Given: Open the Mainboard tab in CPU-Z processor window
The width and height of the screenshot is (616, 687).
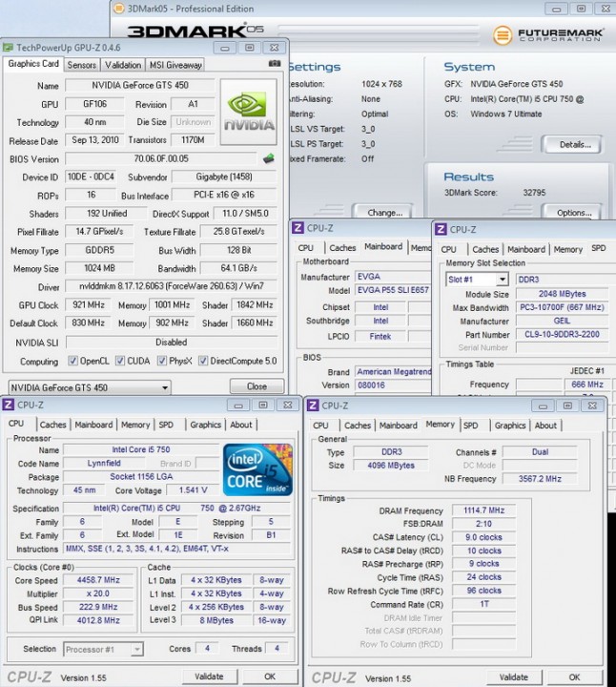Looking at the screenshot, I should coord(93,425).
